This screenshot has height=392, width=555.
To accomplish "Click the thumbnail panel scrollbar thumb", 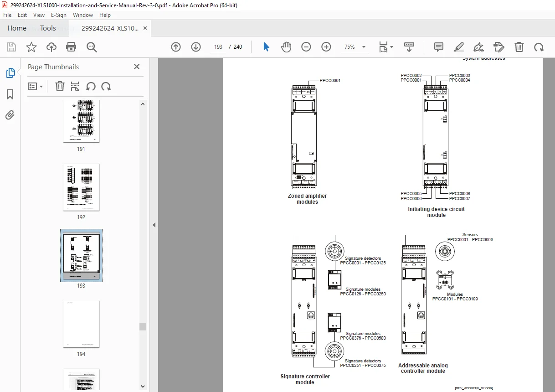I will pyautogui.click(x=143, y=326).
